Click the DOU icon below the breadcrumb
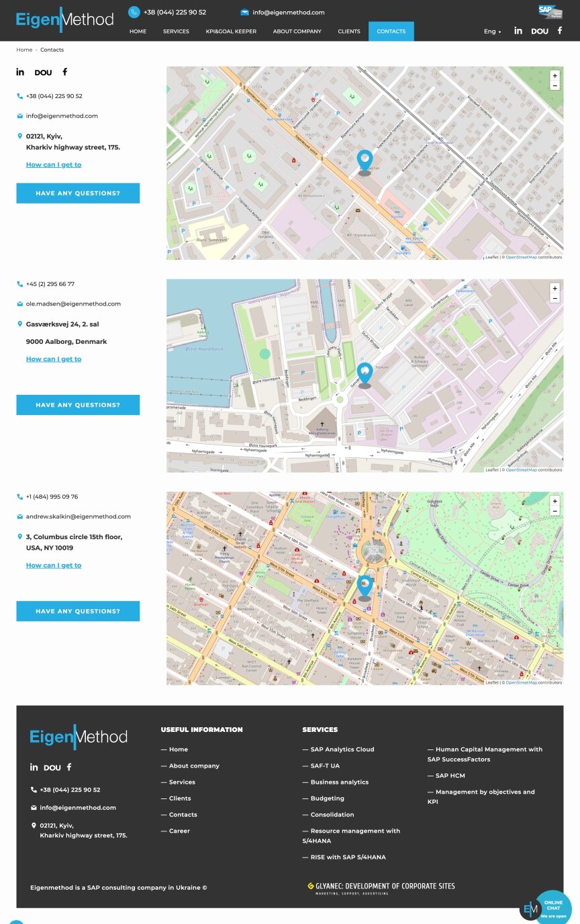Image resolution: width=580 pixels, height=924 pixels. pos(43,73)
